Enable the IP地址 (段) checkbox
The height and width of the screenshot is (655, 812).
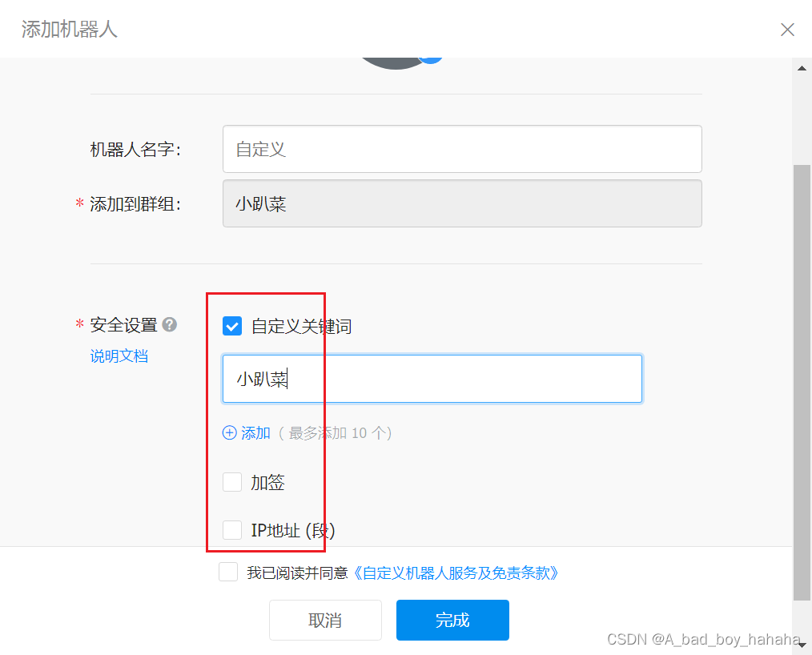pyautogui.click(x=232, y=530)
